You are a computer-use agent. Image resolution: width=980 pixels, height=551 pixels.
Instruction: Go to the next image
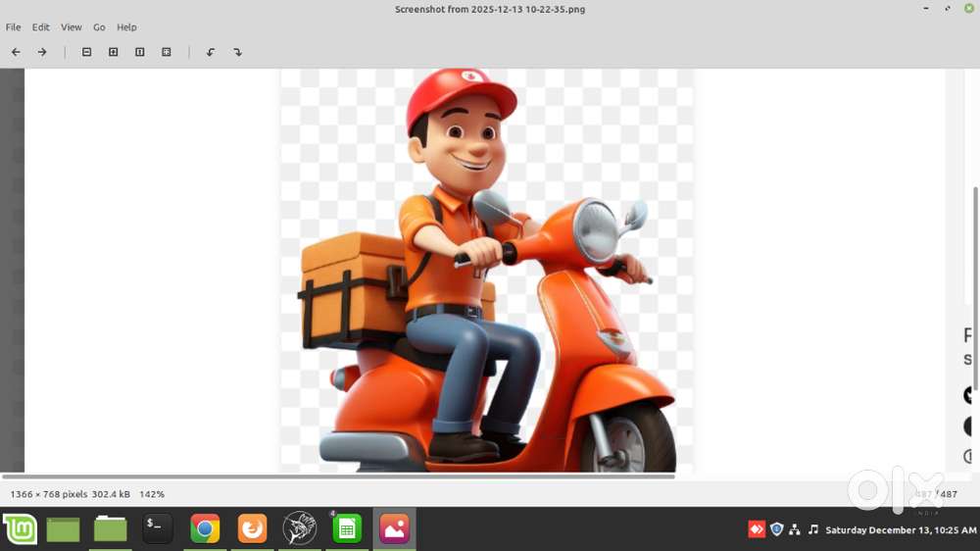pos(42,52)
